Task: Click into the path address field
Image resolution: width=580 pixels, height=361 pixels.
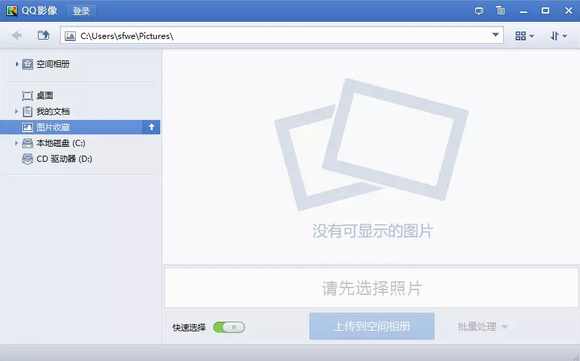Action: click(x=281, y=36)
